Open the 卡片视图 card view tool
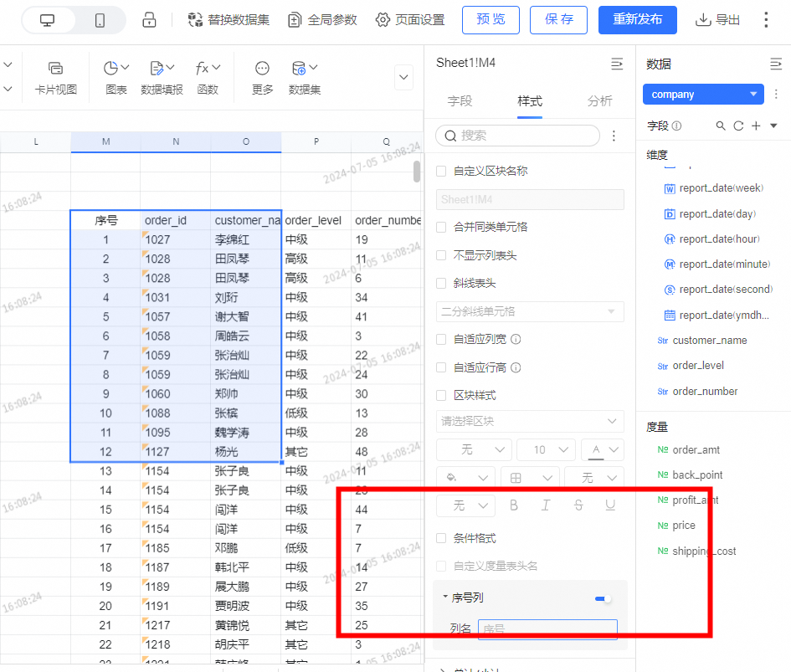 pos(55,77)
